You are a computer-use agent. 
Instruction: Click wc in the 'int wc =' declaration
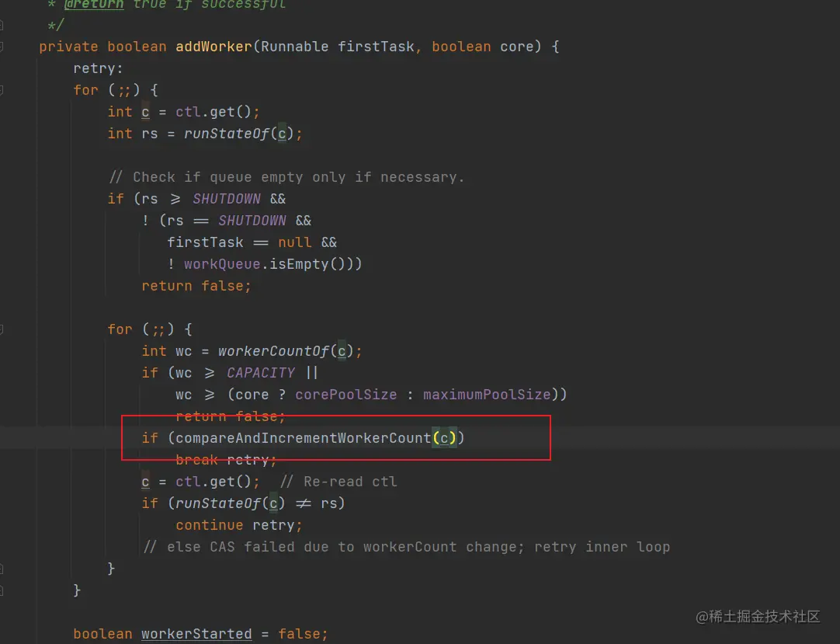[x=184, y=351]
